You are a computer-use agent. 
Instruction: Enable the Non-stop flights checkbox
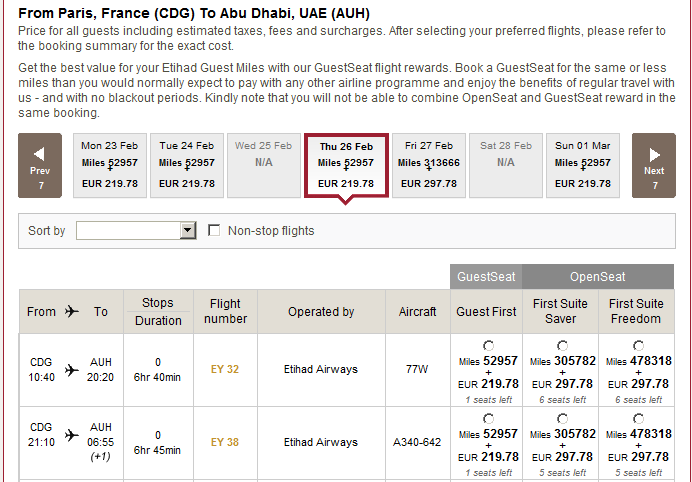pyautogui.click(x=214, y=231)
